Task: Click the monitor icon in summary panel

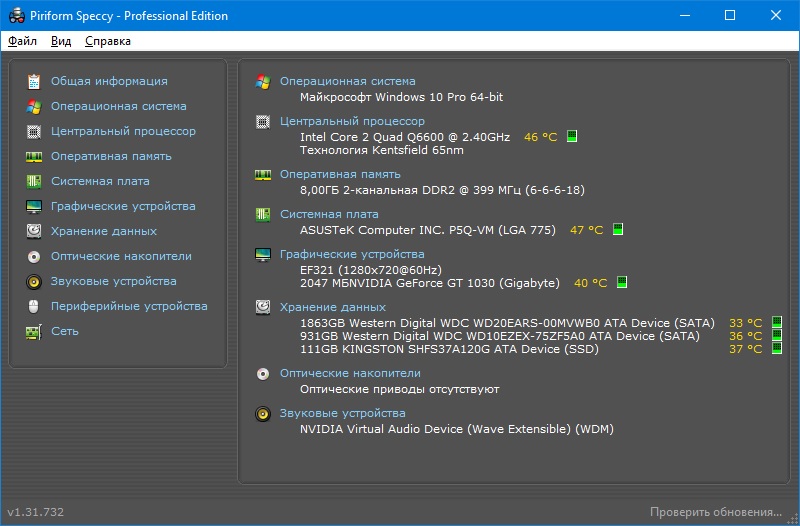Action: click(263, 255)
